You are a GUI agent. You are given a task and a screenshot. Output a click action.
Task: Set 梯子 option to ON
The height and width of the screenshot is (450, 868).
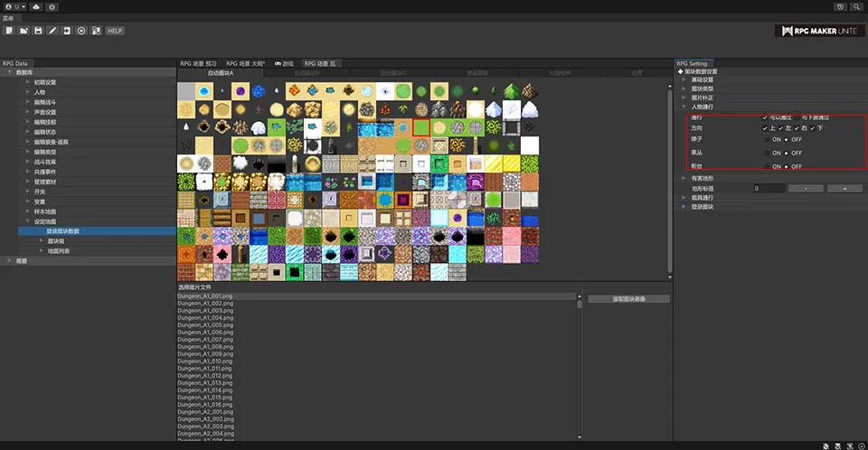click(768, 140)
